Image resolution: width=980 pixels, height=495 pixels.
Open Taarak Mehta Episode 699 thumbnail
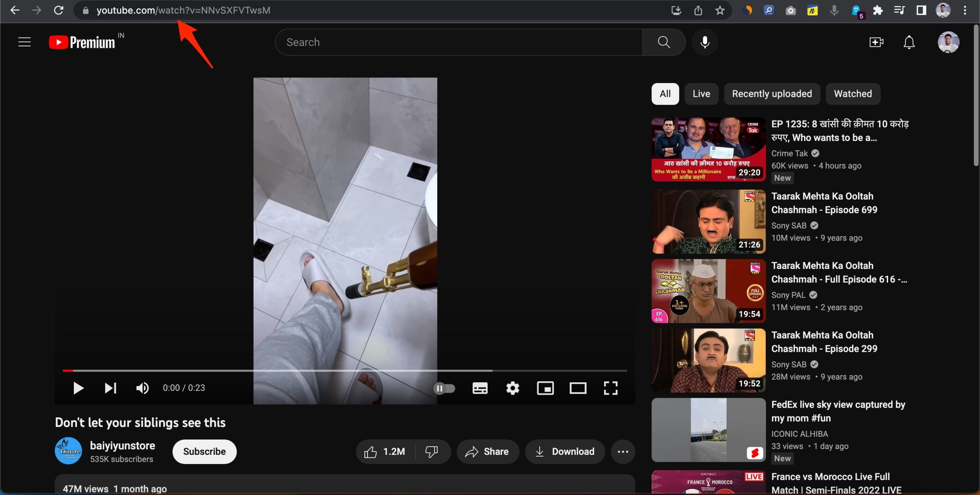(x=708, y=221)
